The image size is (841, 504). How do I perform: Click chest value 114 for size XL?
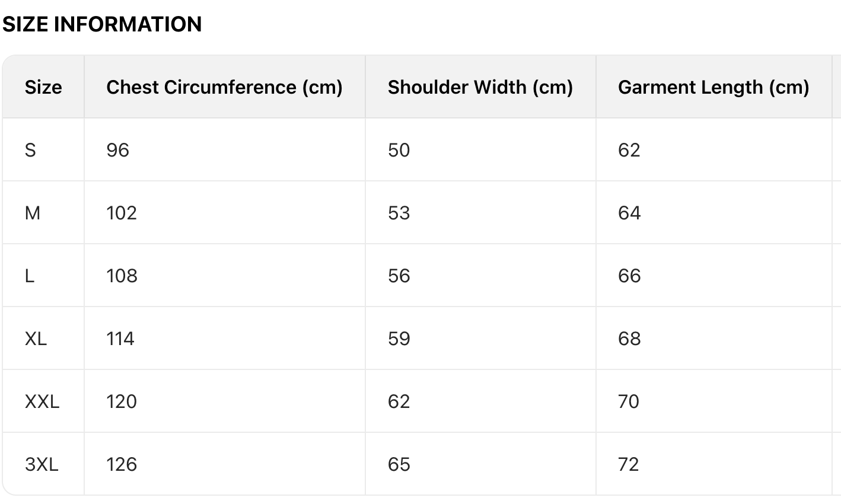(120, 339)
